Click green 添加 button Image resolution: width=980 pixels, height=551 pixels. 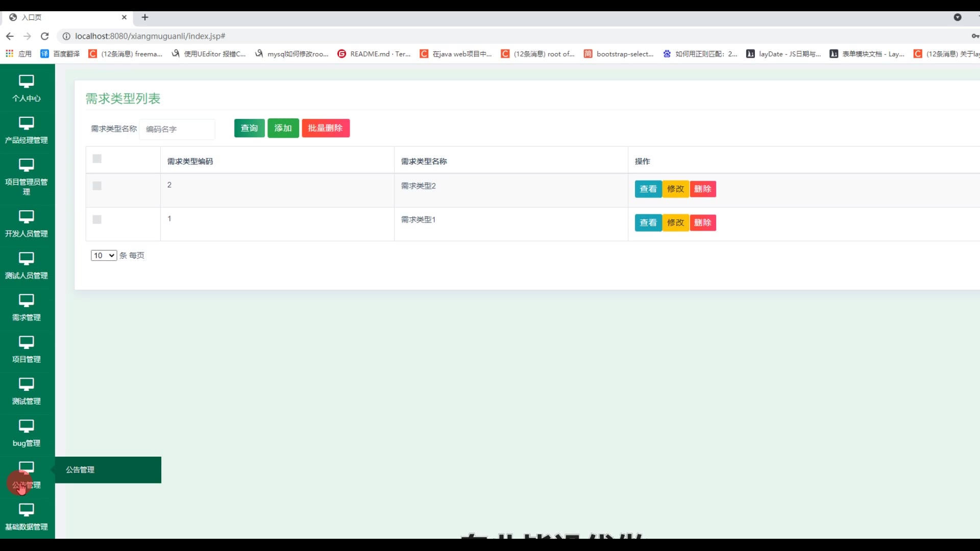283,128
